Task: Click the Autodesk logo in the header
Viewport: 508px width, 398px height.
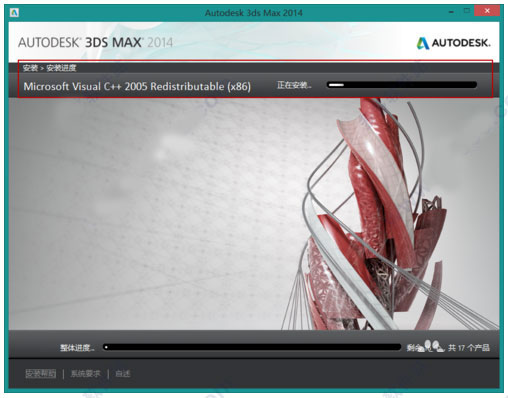Action: point(454,43)
